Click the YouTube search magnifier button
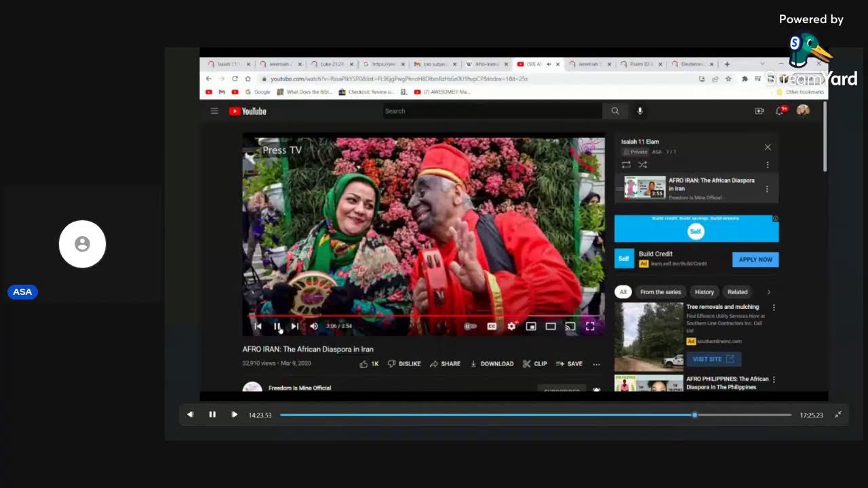Screen dimensions: 868x488 point(615,111)
